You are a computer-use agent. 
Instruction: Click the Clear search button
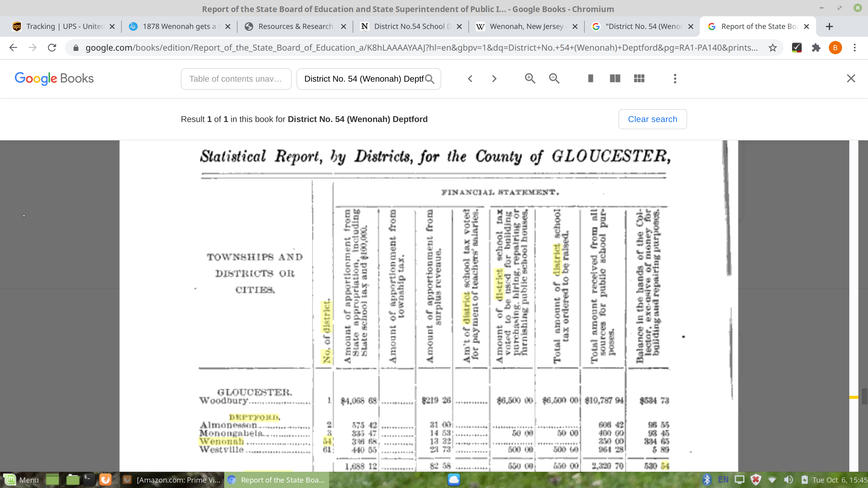tap(652, 119)
